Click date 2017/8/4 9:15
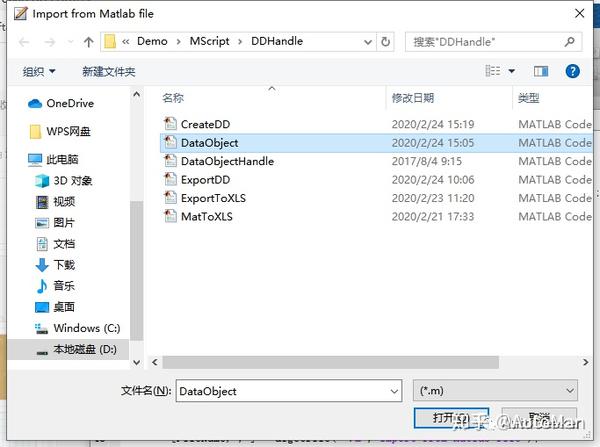 pyautogui.click(x=427, y=161)
